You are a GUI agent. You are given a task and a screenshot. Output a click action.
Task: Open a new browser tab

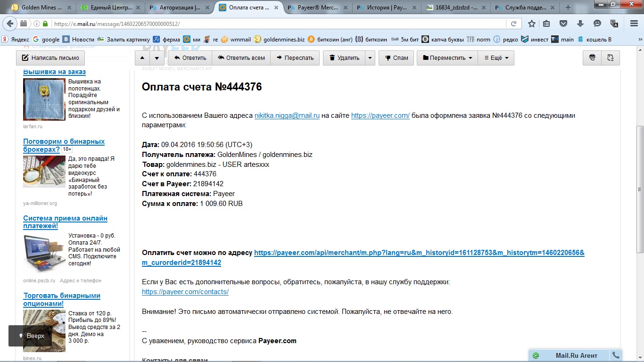(x=568, y=8)
